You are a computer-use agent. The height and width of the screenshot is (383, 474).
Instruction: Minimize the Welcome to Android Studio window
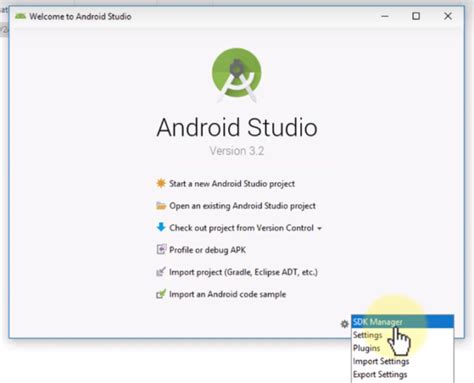[x=385, y=16]
